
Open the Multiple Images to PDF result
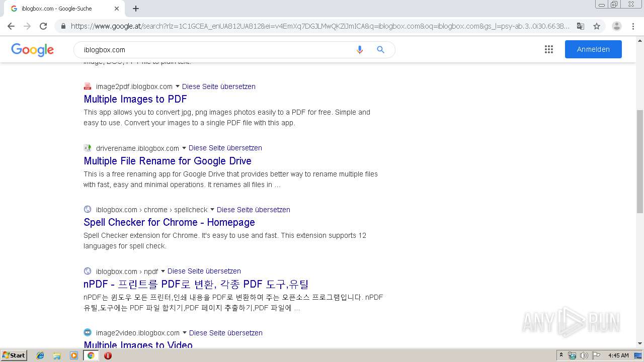point(135,99)
